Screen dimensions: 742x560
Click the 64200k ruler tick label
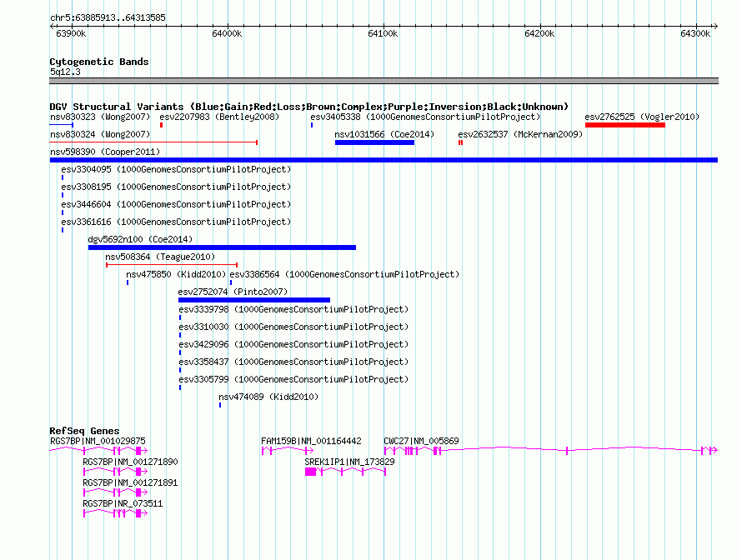click(x=539, y=33)
